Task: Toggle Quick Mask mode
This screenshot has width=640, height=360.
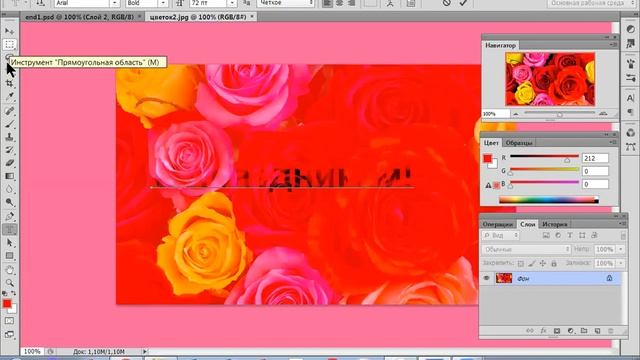Action: pos(9,321)
